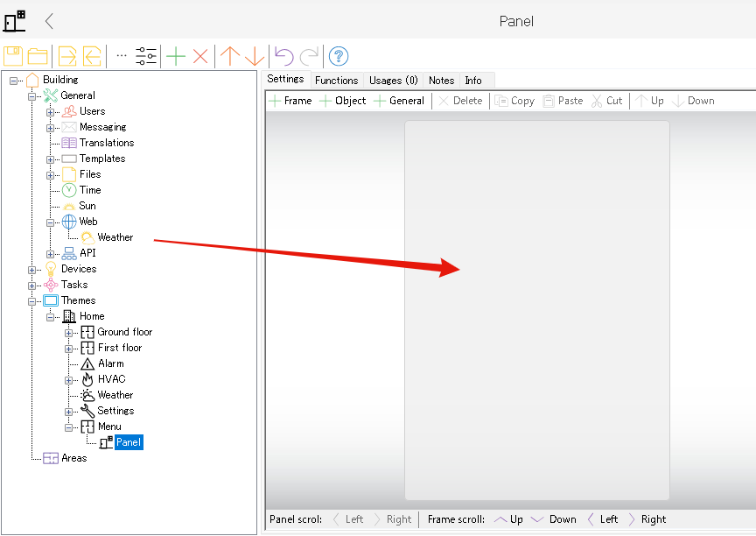Select the Building house icon in tree

coord(32,80)
